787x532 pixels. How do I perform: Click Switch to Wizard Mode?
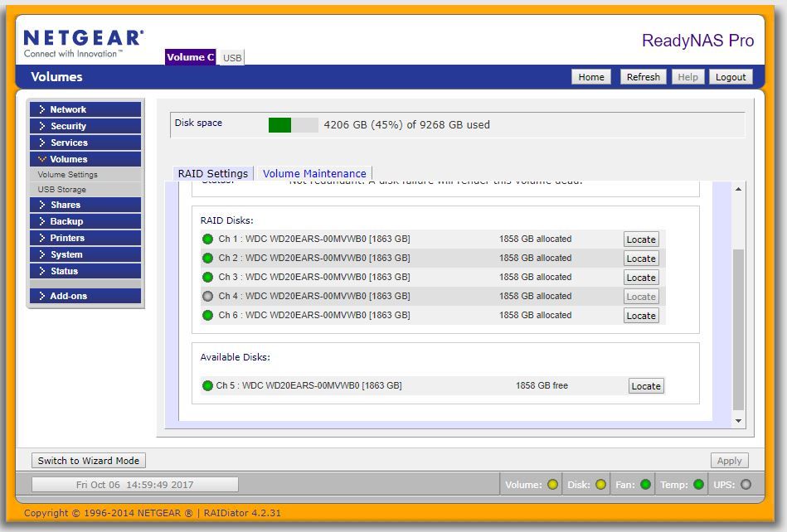(x=89, y=461)
